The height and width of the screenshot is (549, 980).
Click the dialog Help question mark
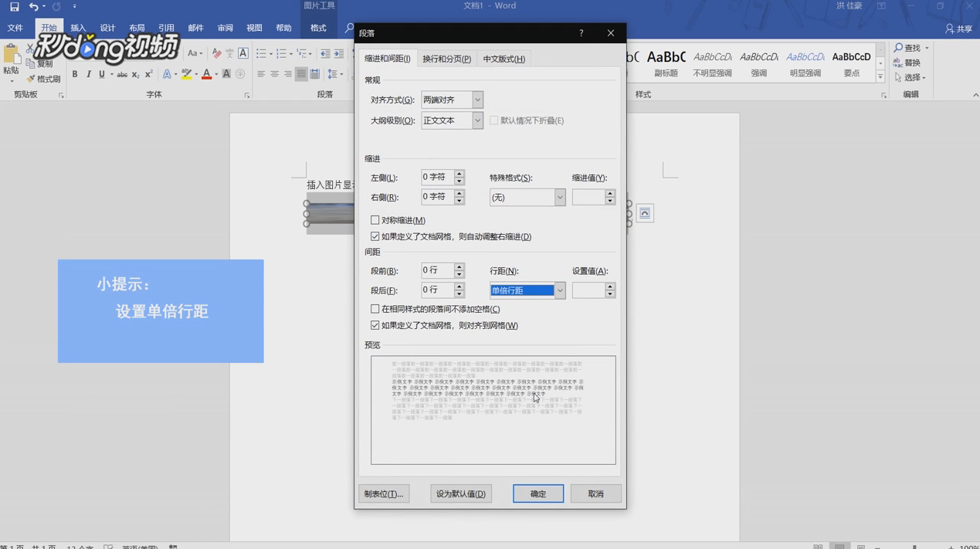coord(582,33)
